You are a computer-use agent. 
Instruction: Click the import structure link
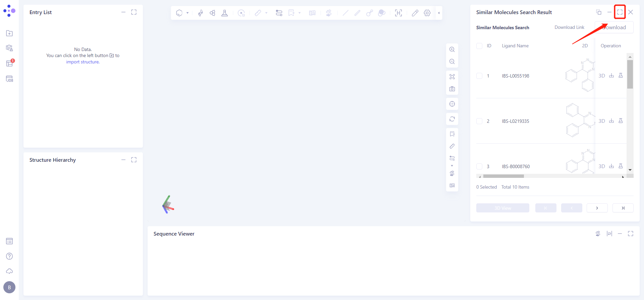pyautogui.click(x=83, y=62)
